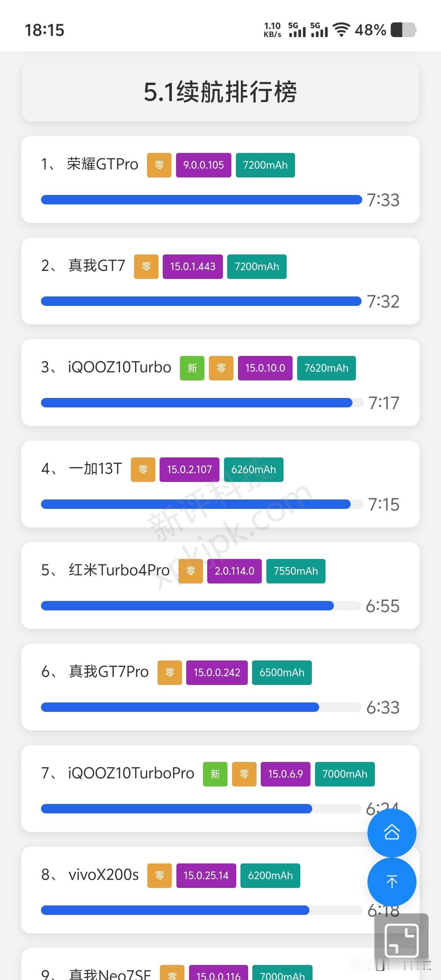Tap orange 零 badge beside 荣耀GTPro
441x980 pixels.
point(159,165)
